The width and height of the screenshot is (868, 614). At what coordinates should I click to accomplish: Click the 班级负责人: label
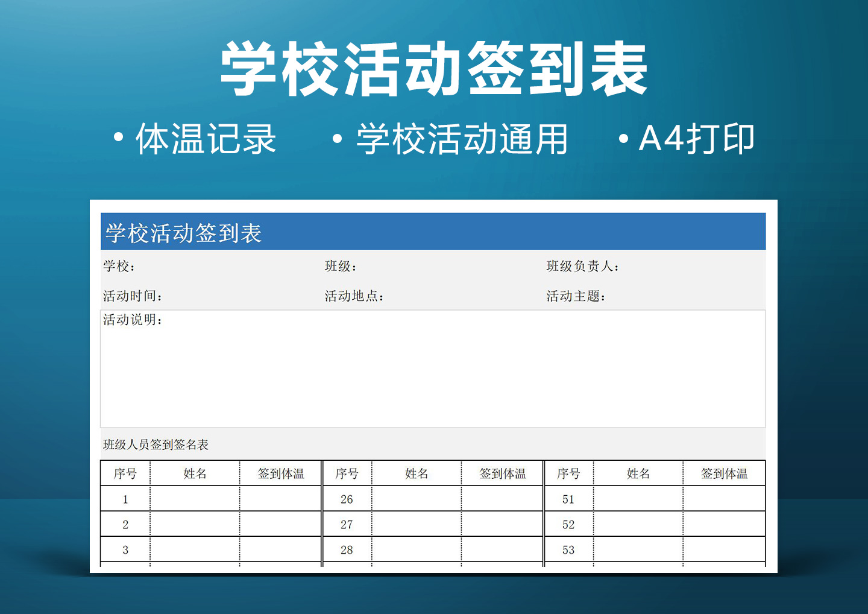583,266
